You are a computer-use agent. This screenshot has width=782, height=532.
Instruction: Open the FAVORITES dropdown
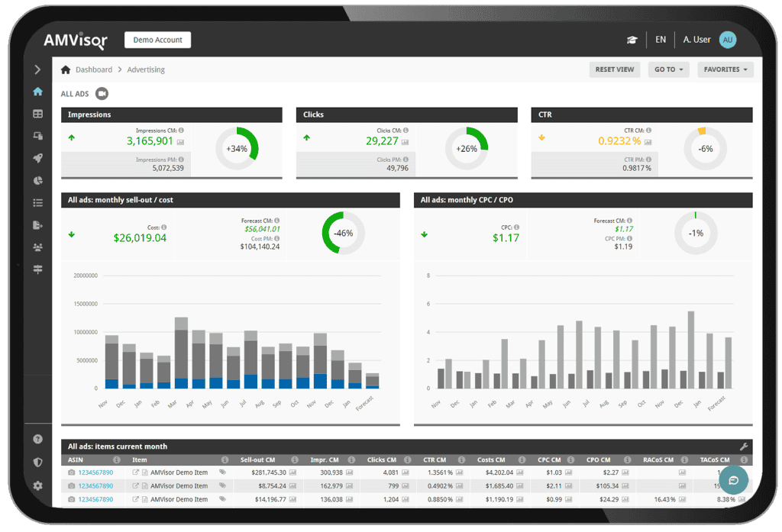(x=725, y=69)
